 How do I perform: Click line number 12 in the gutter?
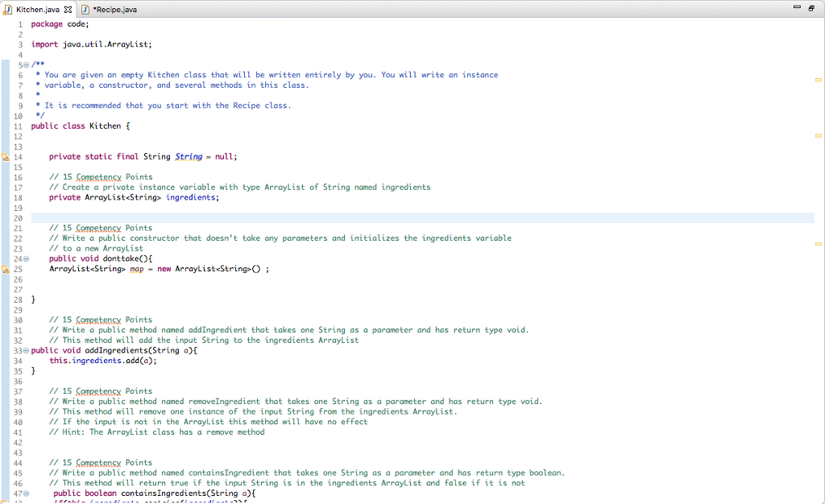(18, 137)
